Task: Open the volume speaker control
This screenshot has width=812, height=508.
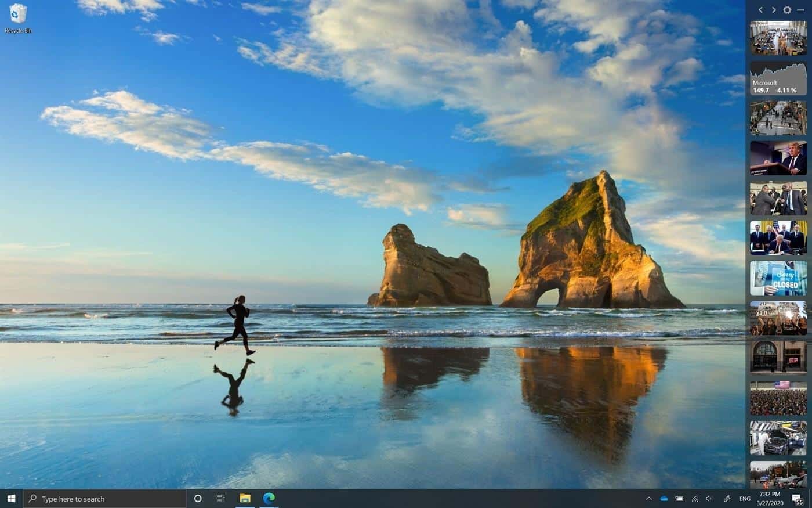Action: tap(709, 499)
